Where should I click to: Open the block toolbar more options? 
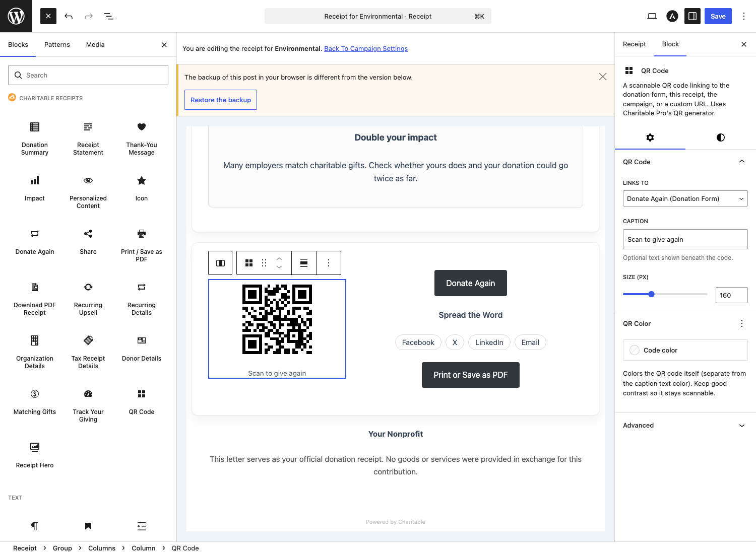point(329,263)
